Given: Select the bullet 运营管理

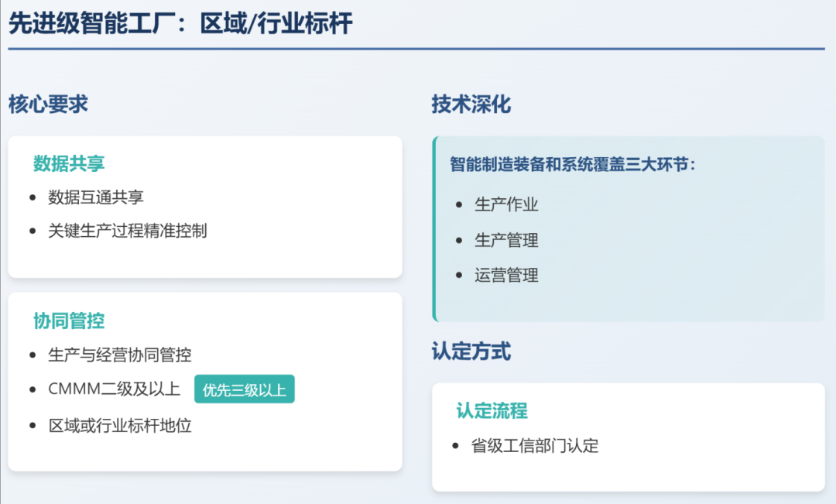Looking at the screenshot, I should [506, 275].
